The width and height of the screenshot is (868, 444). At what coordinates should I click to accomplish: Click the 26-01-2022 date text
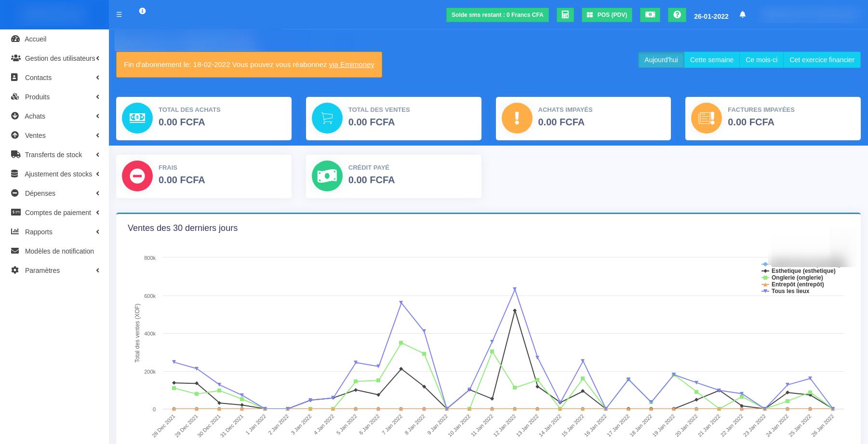[x=711, y=16]
